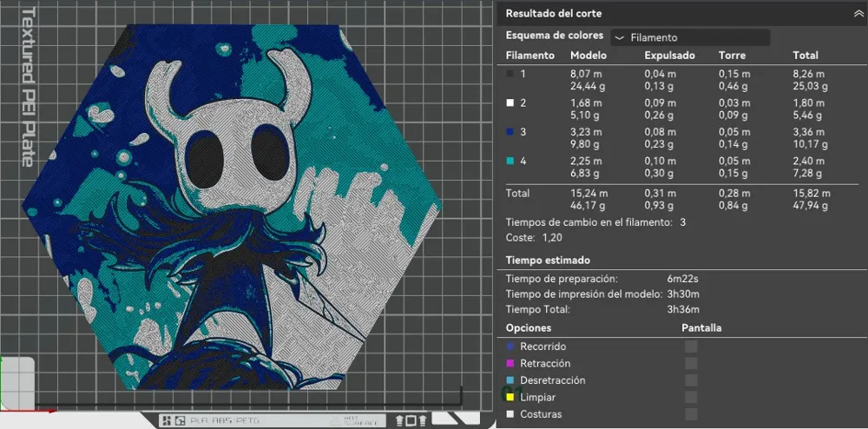The image size is (868, 429).
Task: Click the Tiempos de cambio en el filamento text
Action: (x=589, y=222)
